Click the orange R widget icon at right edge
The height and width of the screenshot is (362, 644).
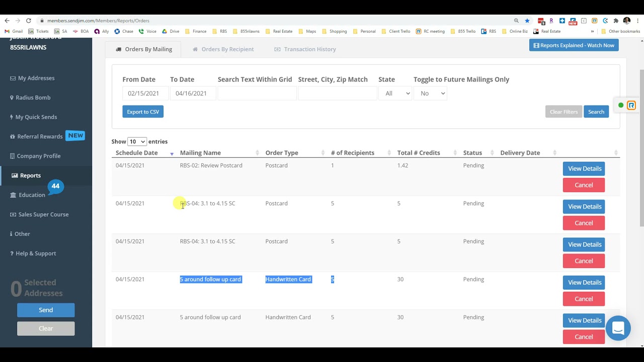(x=631, y=105)
